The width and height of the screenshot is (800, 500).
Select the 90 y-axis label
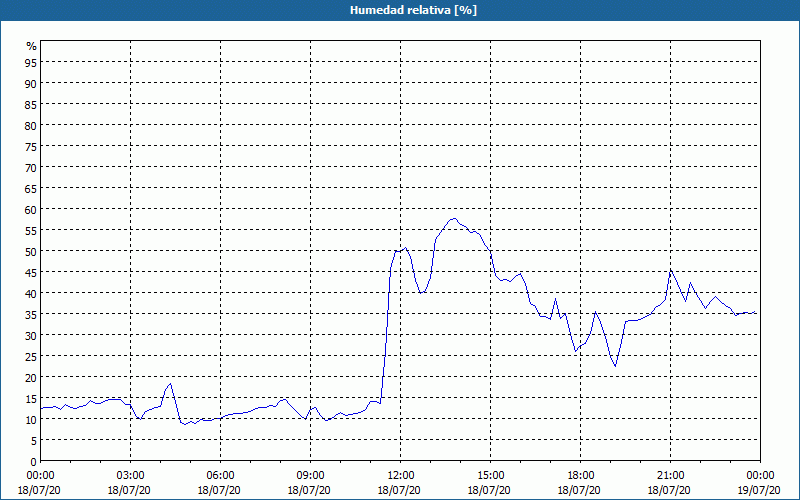point(31,84)
